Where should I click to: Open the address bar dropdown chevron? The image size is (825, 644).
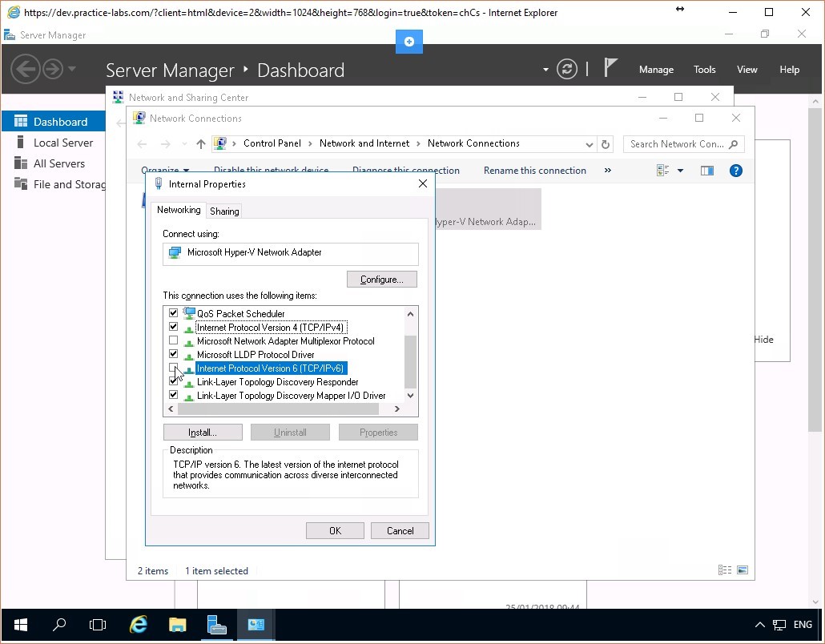click(x=590, y=144)
